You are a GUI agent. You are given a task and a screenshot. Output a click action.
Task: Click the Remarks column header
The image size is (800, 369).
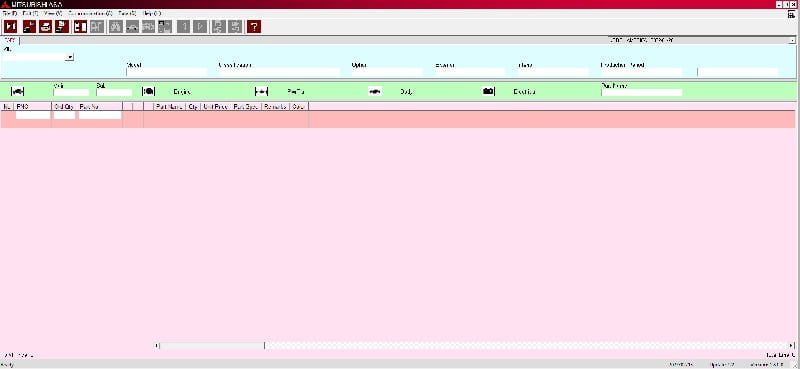coord(275,107)
